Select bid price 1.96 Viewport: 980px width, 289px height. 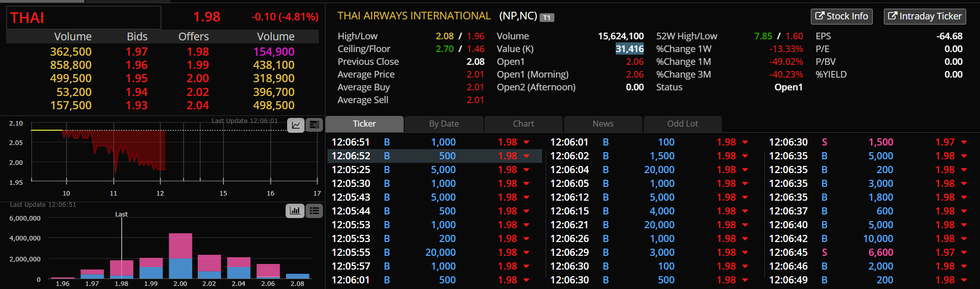[136, 65]
